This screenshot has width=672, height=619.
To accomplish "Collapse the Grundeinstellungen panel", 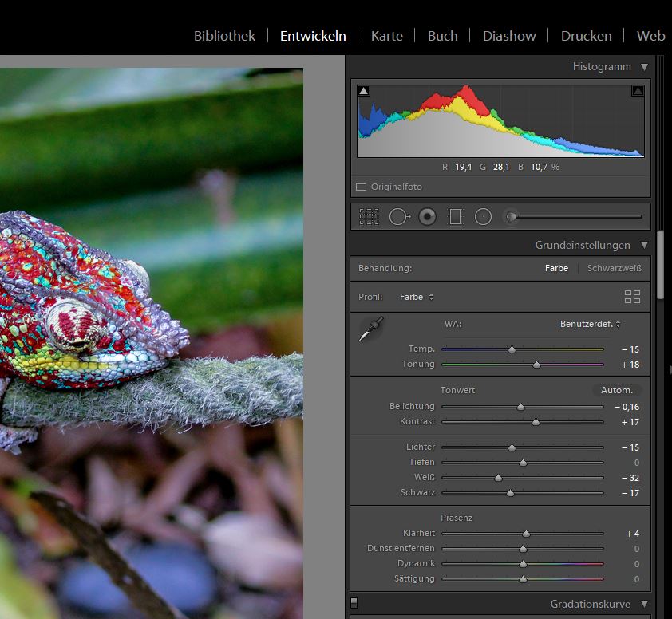I will 645,245.
